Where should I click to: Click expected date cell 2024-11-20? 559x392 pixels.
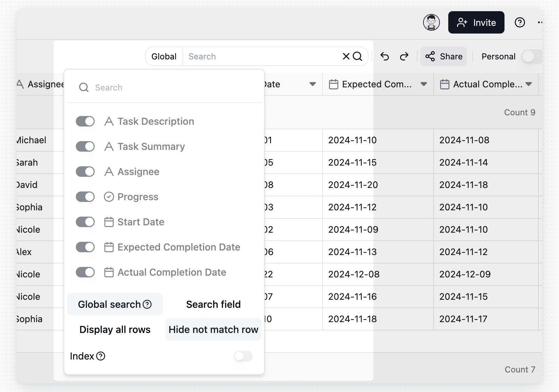coord(378,185)
